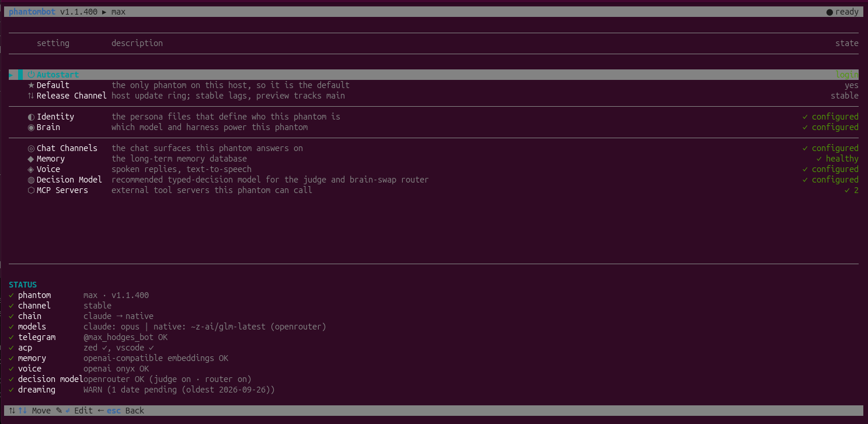868x424 pixels.
Task: Click the Brain setting icon
Action: (32, 127)
